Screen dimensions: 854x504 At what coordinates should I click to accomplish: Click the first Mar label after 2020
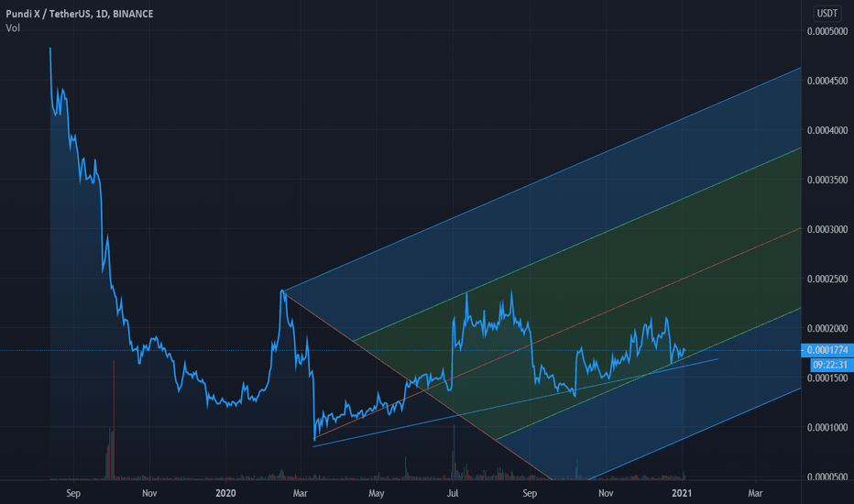tap(301, 493)
